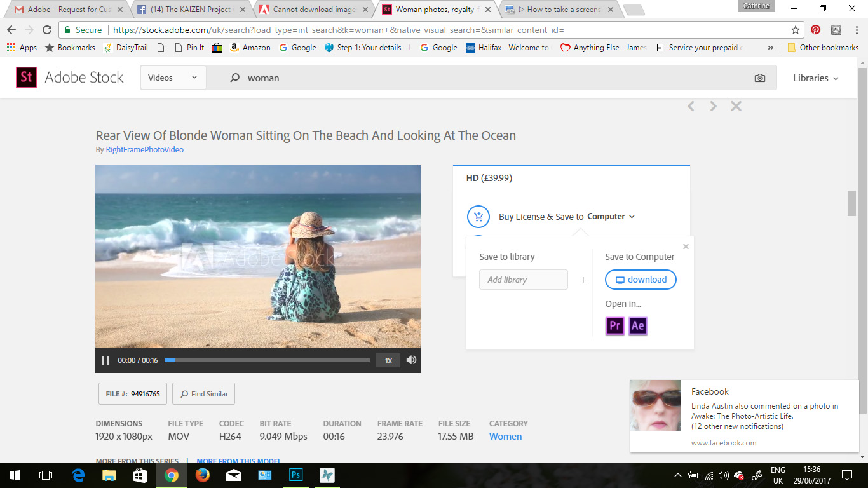Image resolution: width=868 pixels, height=488 pixels.
Task: Click the Pinterest extension icon
Action: (x=816, y=30)
